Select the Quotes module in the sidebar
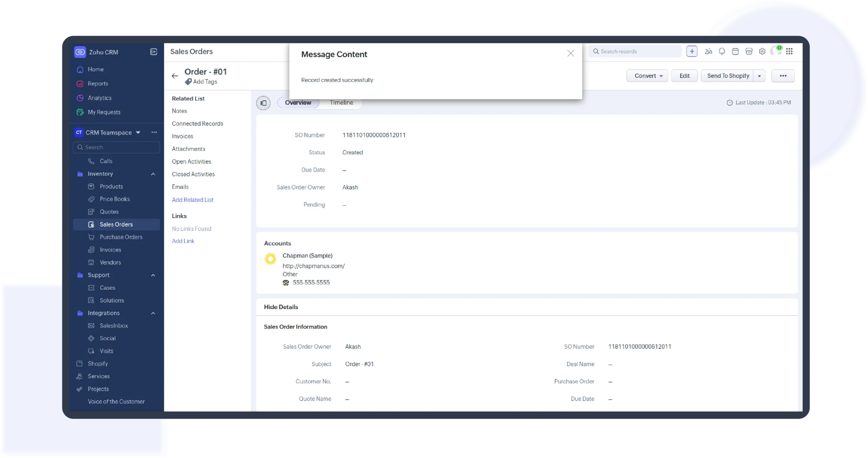This screenshot has width=868, height=458. [x=109, y=211]
